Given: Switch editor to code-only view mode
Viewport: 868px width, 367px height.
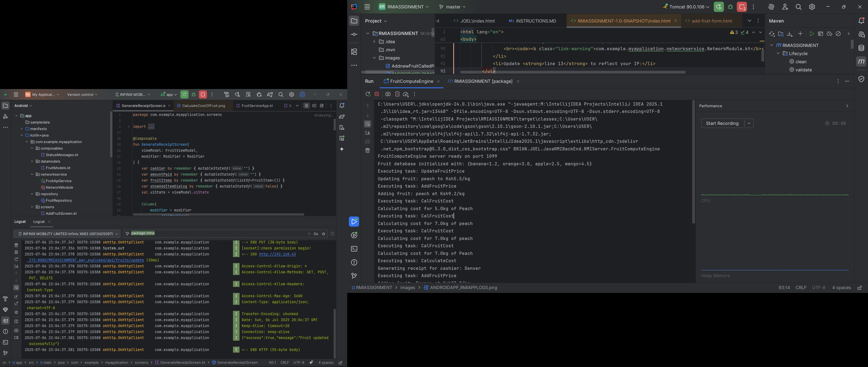Looking at the screenshot, I should 306,106.
